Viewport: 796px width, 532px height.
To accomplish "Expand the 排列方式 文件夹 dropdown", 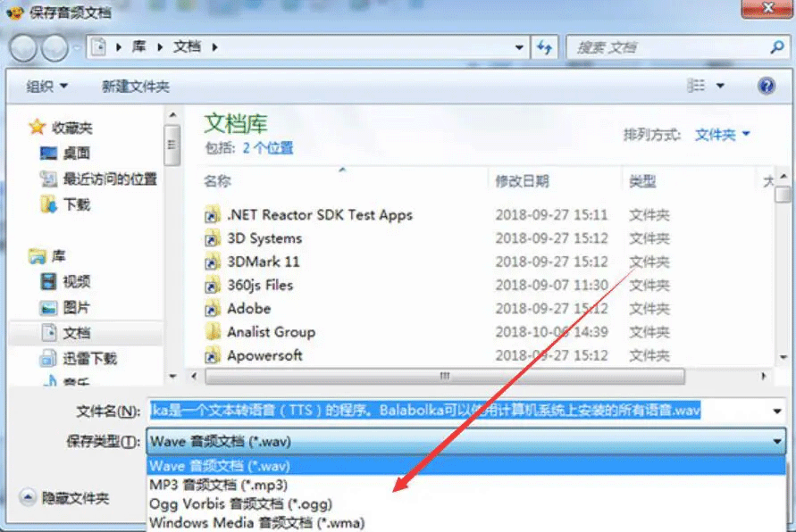I will 723,135.
